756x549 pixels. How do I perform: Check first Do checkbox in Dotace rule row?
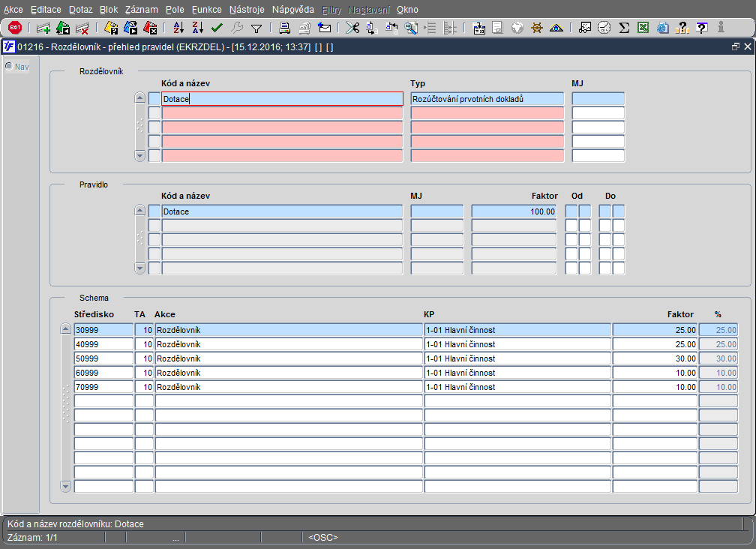(604, 211)
